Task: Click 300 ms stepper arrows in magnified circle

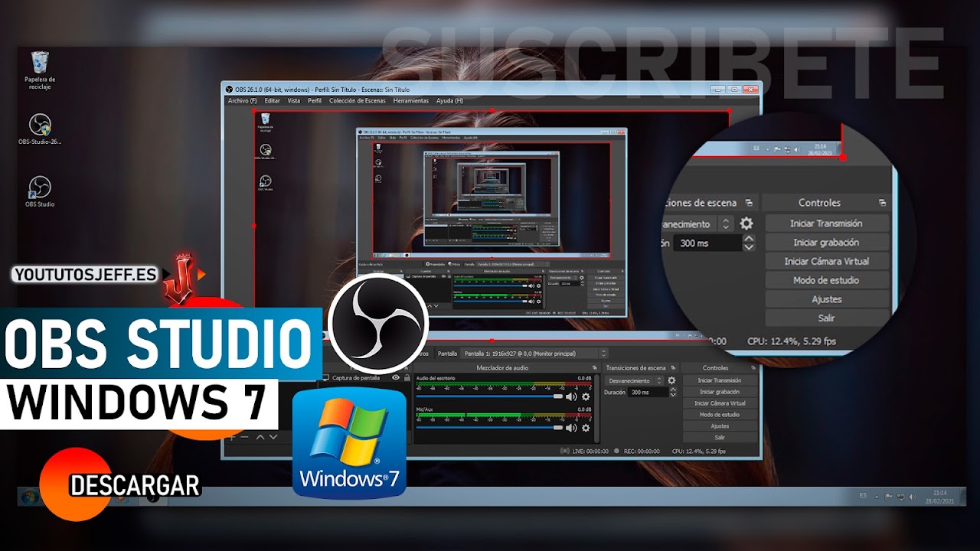Action: coord(749,243)
